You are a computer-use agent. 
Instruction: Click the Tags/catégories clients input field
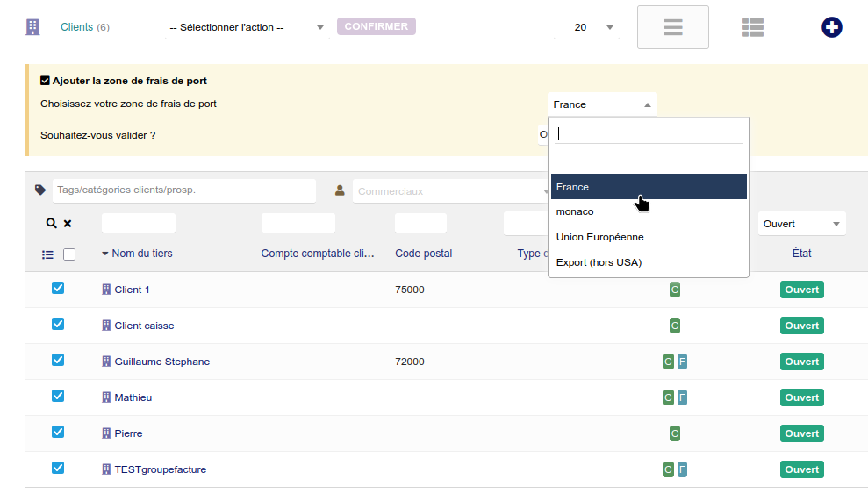point(184,190)
